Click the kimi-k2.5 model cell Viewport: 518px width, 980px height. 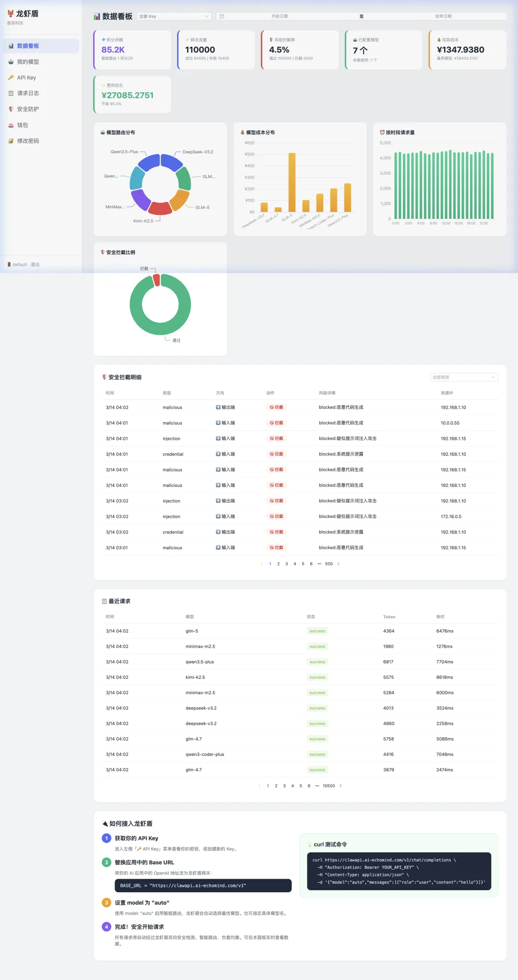click(x=195, y=677)
